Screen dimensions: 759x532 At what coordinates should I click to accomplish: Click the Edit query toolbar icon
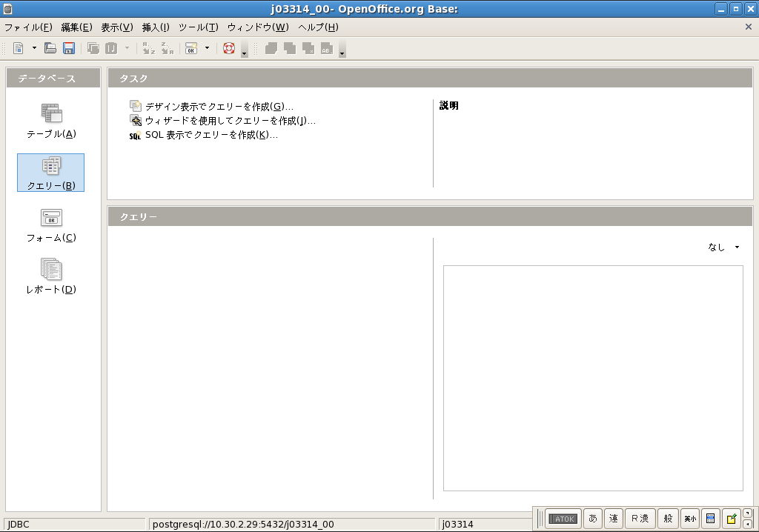click(x=290, y=48)
